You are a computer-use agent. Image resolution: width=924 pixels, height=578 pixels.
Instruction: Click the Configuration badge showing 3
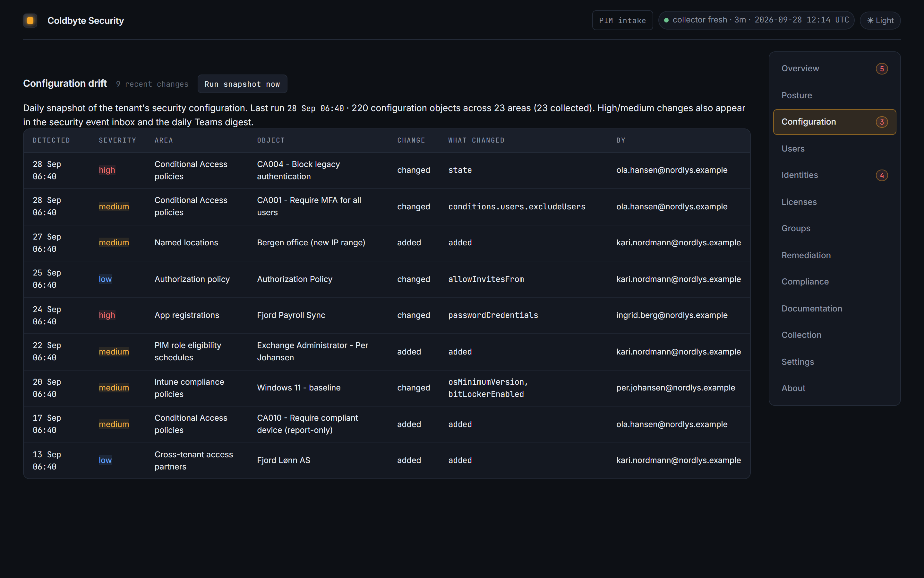point(882,122)
